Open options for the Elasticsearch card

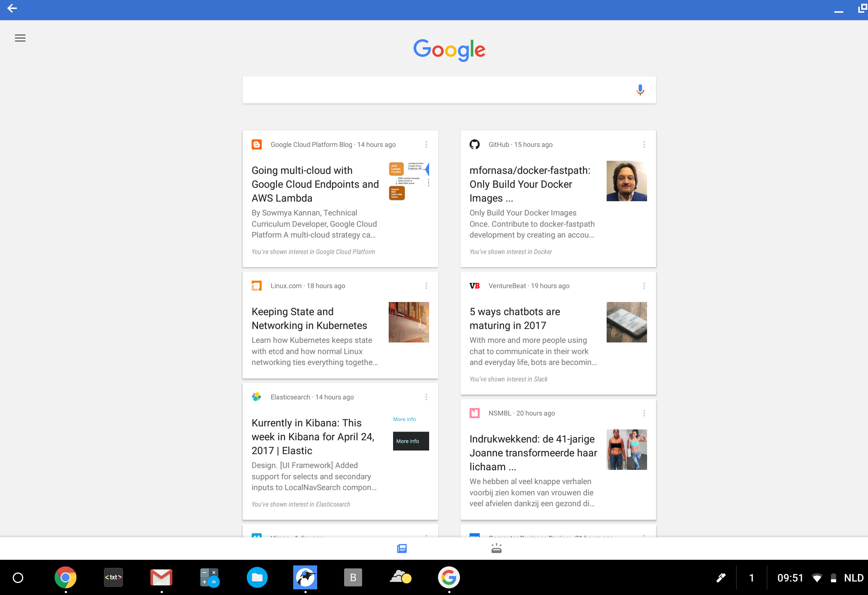point(426,397)
